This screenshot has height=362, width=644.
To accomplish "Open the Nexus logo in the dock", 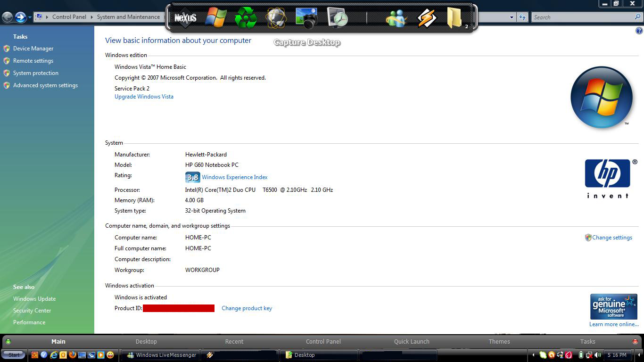I will pos(185,18).
